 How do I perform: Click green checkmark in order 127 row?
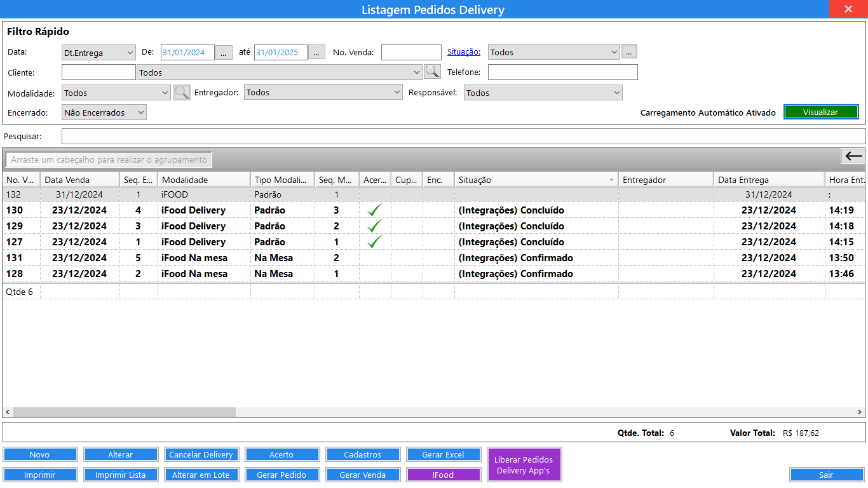(x=375, y=241)
